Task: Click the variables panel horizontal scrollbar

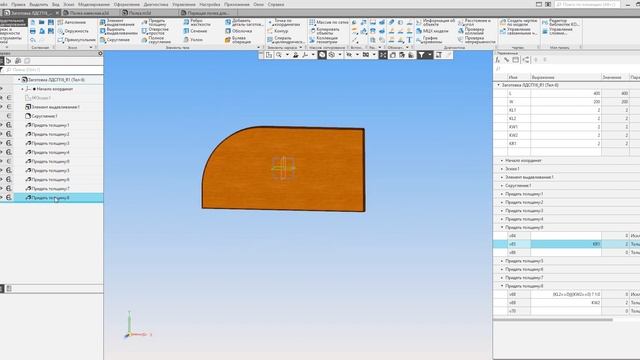Action: point(553,320)
